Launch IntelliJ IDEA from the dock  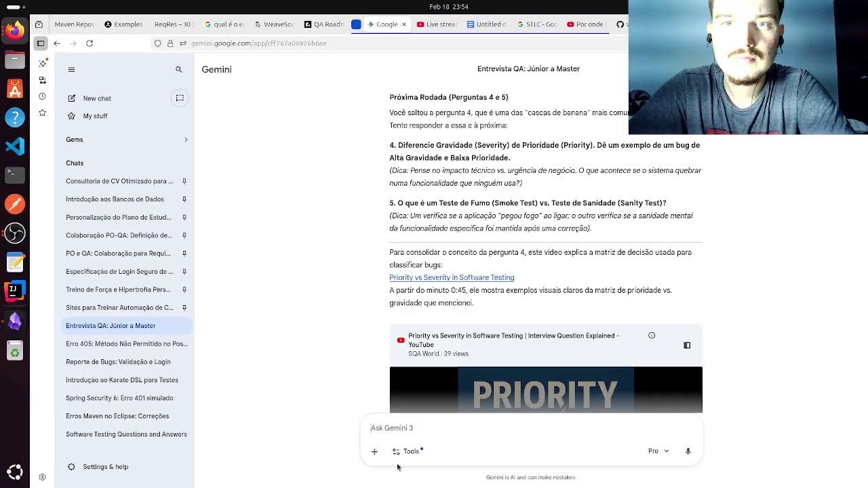coord(15,291)
